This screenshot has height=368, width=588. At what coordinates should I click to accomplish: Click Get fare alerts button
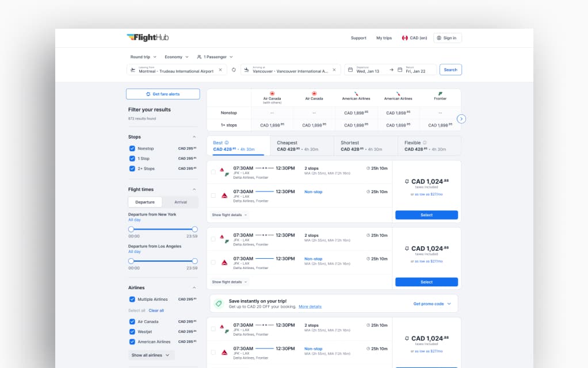163,94
